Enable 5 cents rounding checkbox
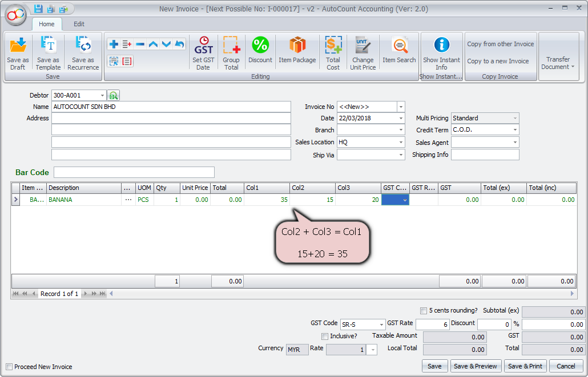The image size is (588, 377). (x=424, y=311)
